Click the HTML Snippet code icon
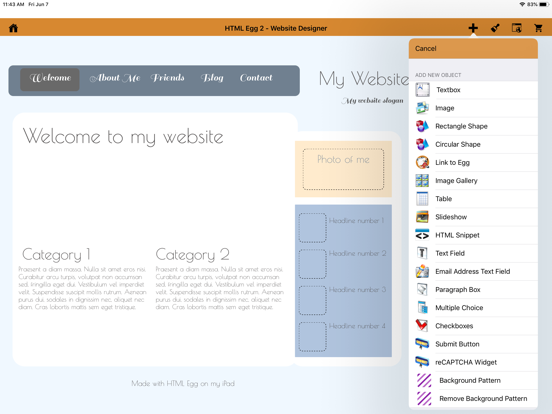 click(422, 235)
